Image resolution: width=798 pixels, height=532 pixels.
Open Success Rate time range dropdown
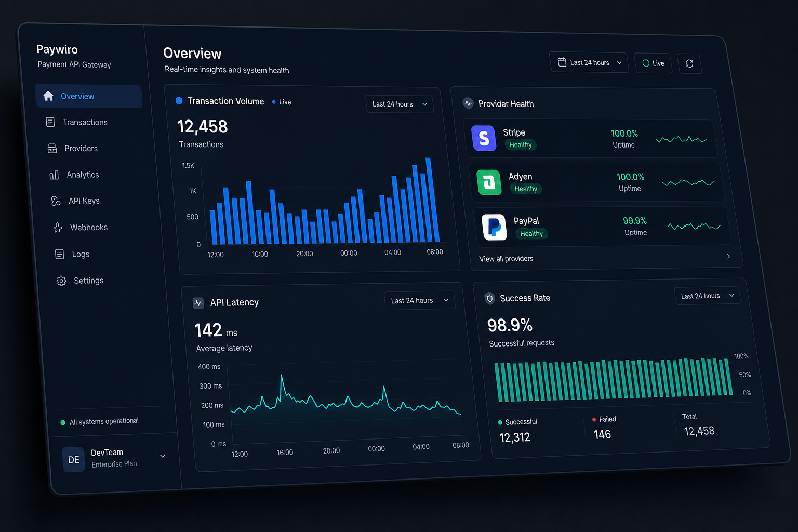707,296
